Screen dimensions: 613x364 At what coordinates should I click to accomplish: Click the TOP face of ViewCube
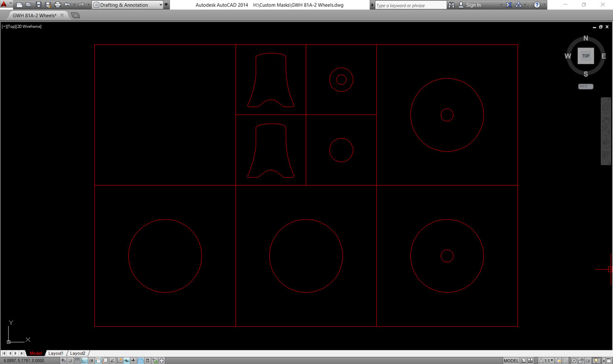pyautogui.click(x=586, y=56)
